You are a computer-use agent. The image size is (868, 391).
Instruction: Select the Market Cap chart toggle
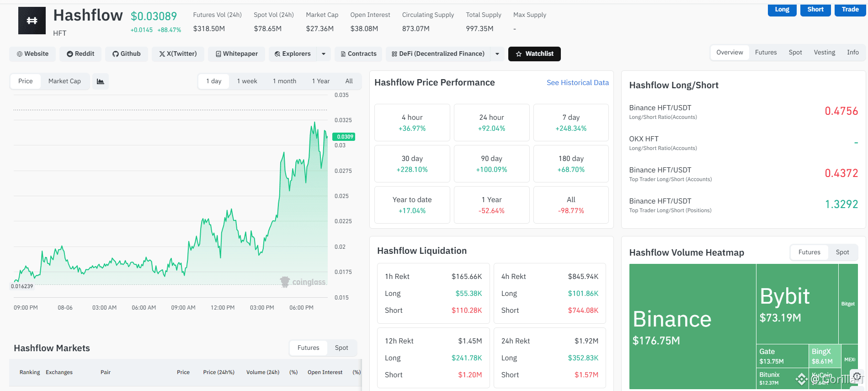point(64,81)
